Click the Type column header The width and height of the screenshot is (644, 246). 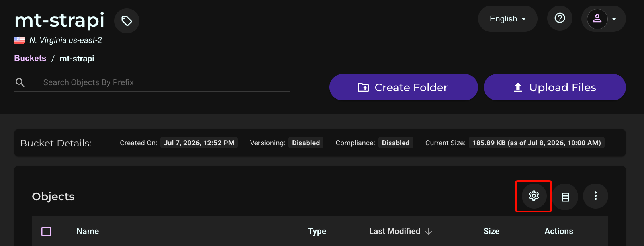(317, 231)
